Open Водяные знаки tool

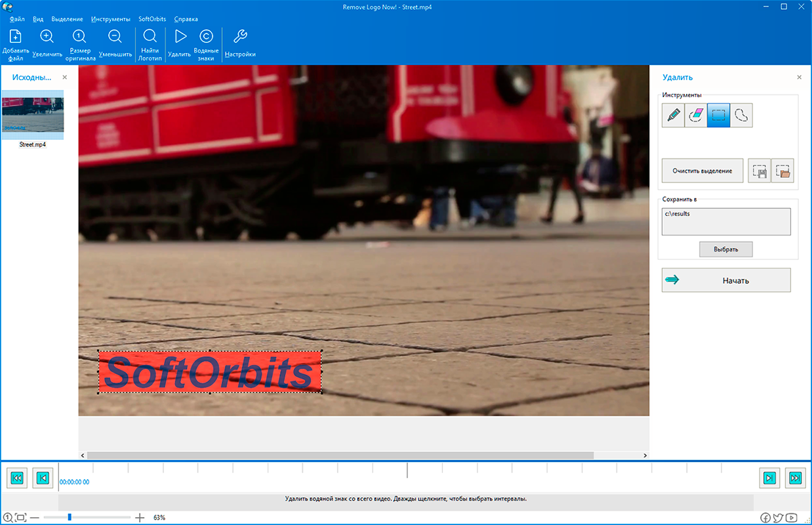(206, 44)
